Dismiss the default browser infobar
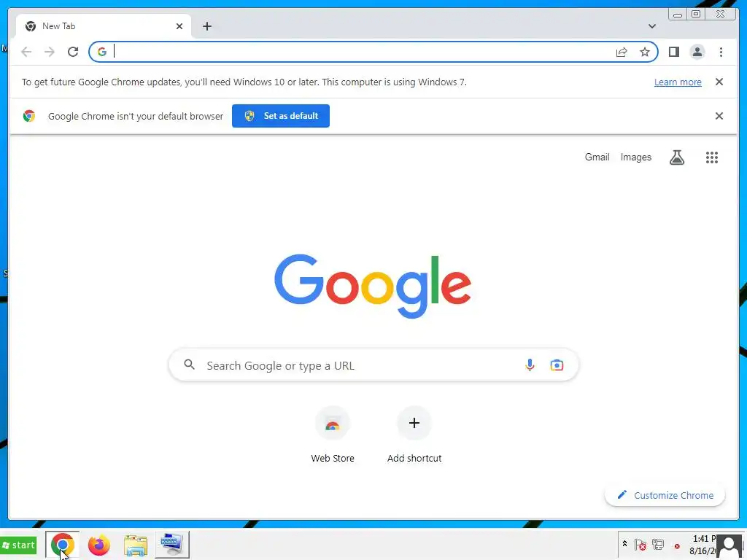The height and width of the screenshot is (560, 747). click(x=719, y=116)
